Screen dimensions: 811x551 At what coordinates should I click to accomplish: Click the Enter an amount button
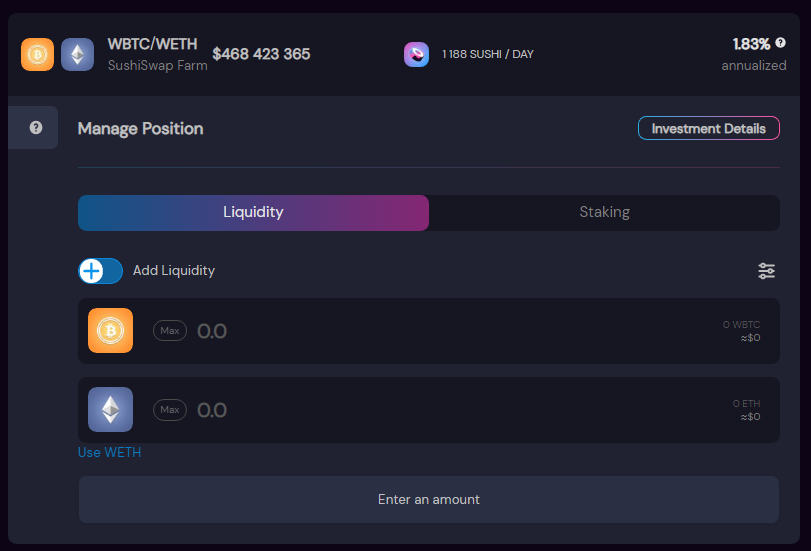coord(428,499)
